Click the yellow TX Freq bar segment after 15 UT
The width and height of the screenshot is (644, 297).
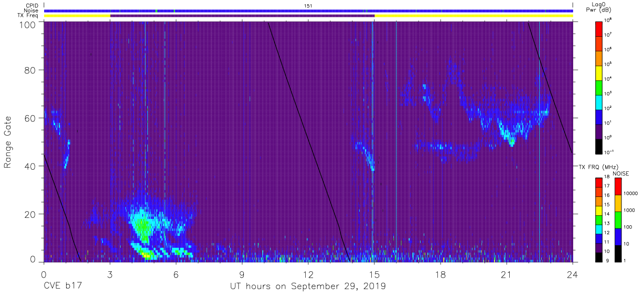[474, 16]
